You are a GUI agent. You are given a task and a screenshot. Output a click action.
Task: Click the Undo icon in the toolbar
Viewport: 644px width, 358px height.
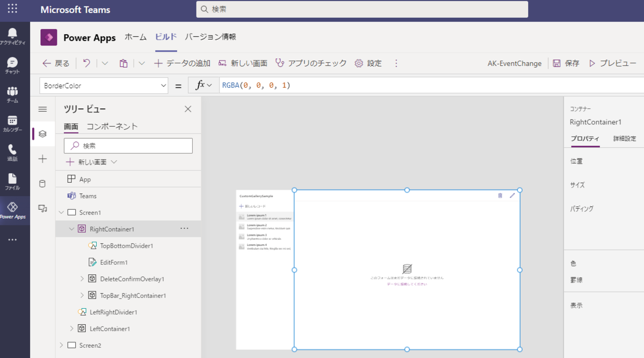click(87, 63)
